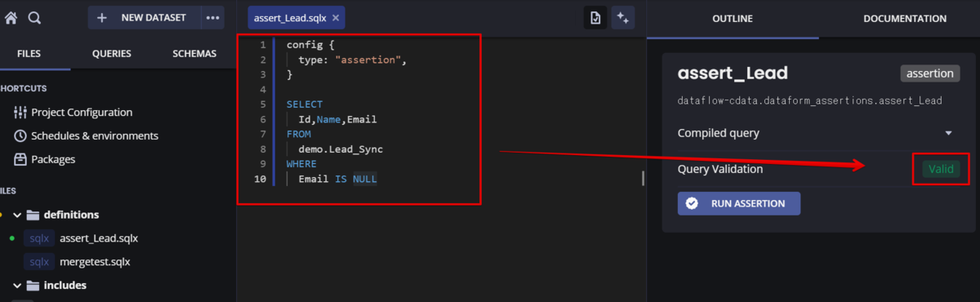Click the Schedules clock icon
Viewport: 980px width, 302px height.
pyautogui.click(x=20, y=135)
